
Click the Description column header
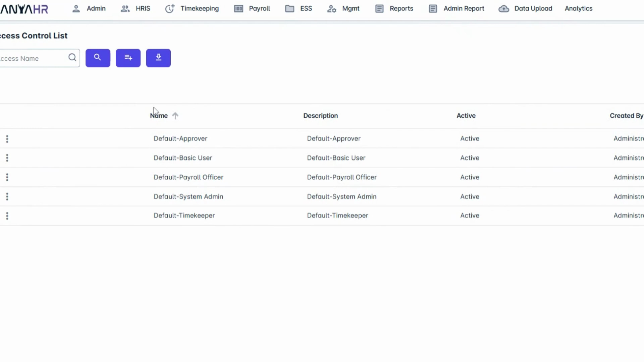click(x=320, y=116)
